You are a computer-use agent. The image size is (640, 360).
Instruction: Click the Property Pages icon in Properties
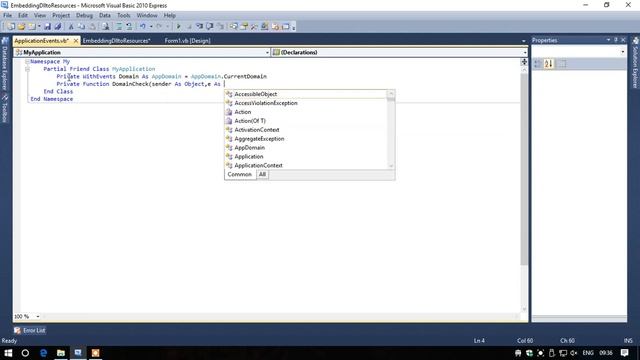[x=562, y=64]
